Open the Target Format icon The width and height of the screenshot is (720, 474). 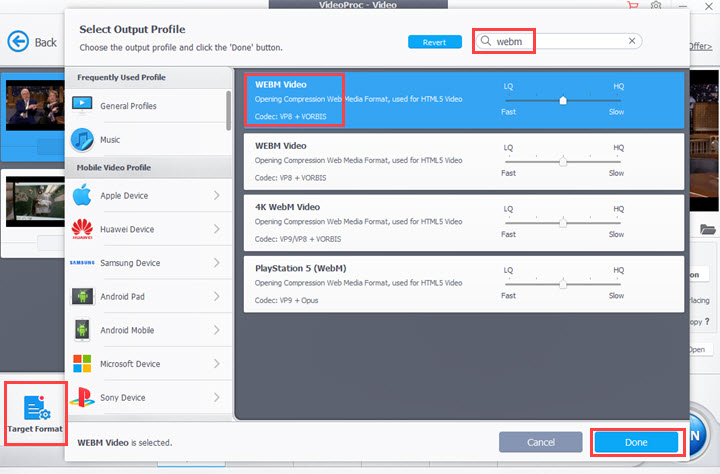(36, 408)
